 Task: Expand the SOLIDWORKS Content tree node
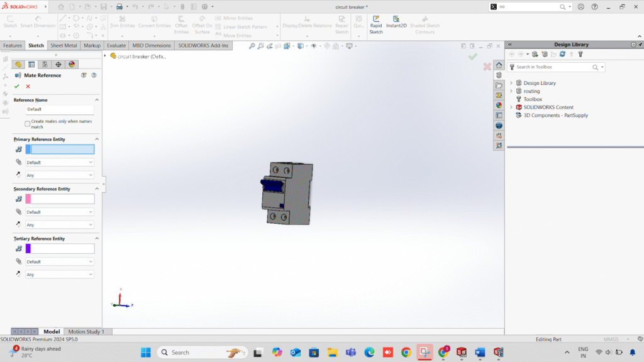point(511,107)
